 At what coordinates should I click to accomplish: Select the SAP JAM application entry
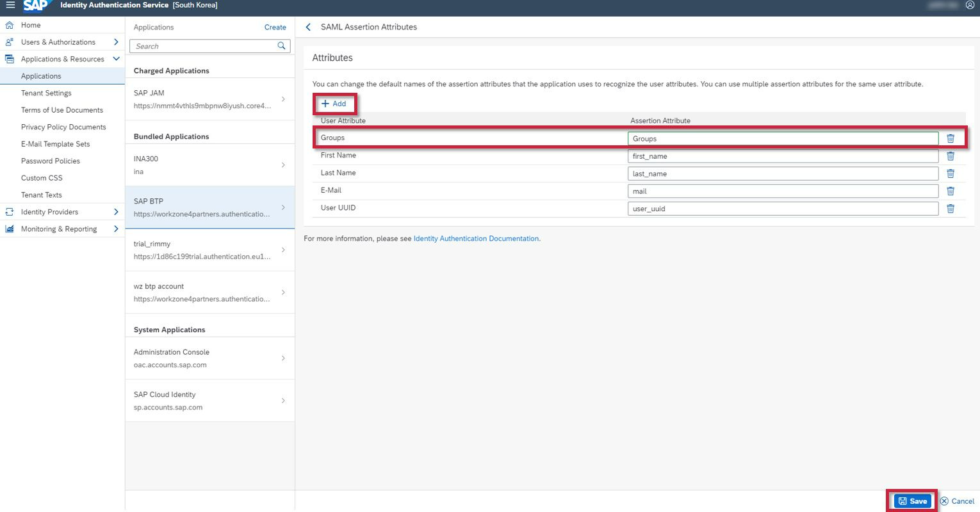click(209, 99)
